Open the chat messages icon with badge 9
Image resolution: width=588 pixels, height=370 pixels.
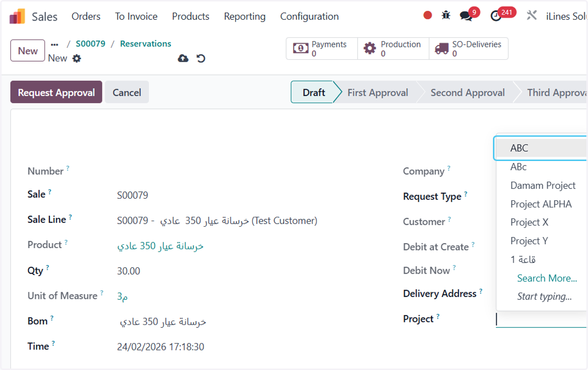[466, 16]
